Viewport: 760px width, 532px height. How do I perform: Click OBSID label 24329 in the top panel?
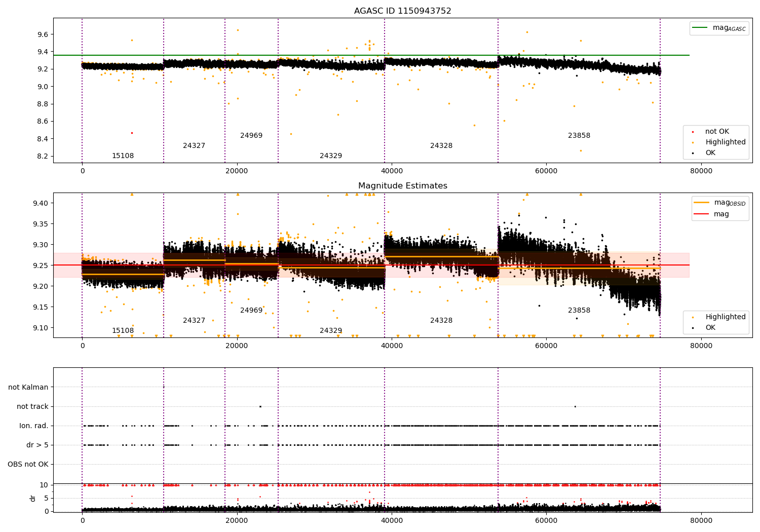[331, 156]
